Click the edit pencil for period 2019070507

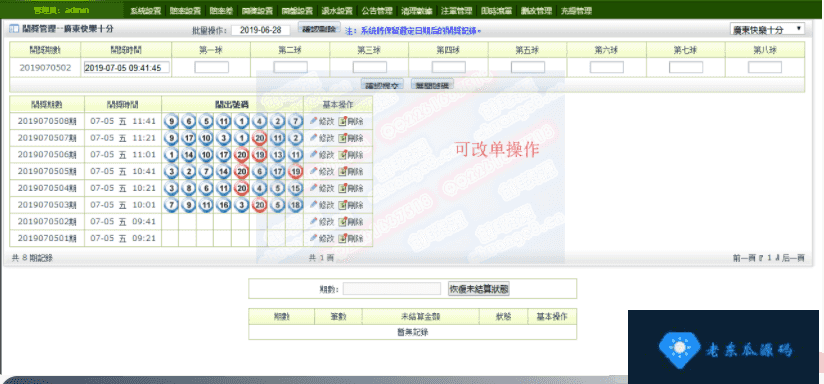coord(314,138)
